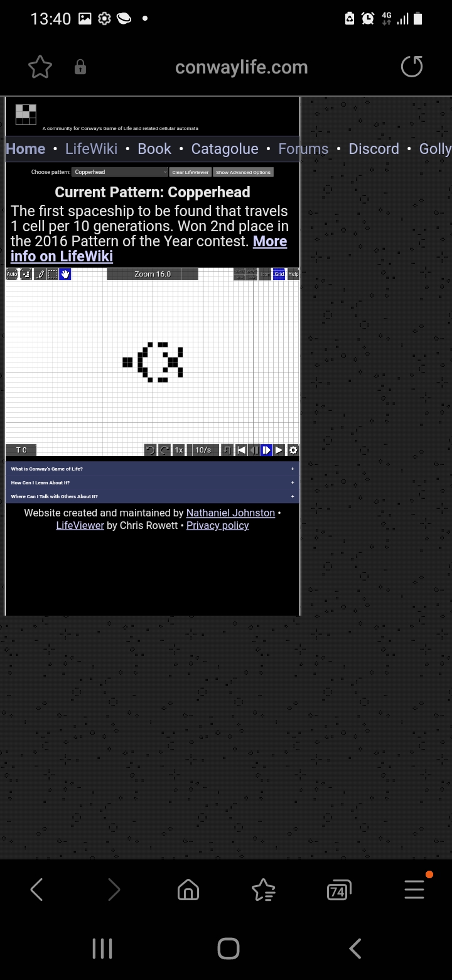Screen dimensions: 452x980
Task: Bookmark page with star icon in address bar
Action: [x=40, y=67]
